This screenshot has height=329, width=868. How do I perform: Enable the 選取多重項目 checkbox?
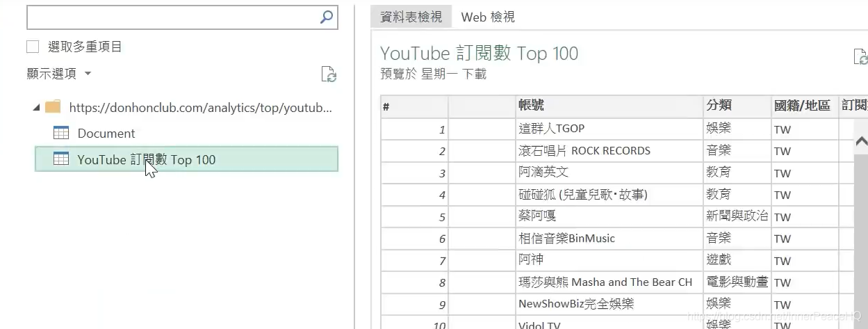click(x=33, y=47)
